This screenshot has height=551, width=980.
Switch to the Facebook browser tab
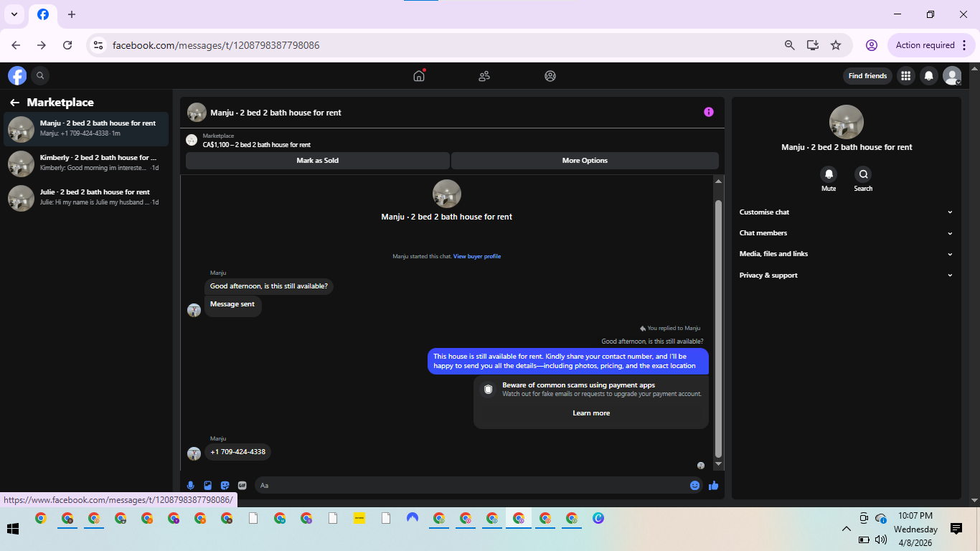tap(43, 14)
